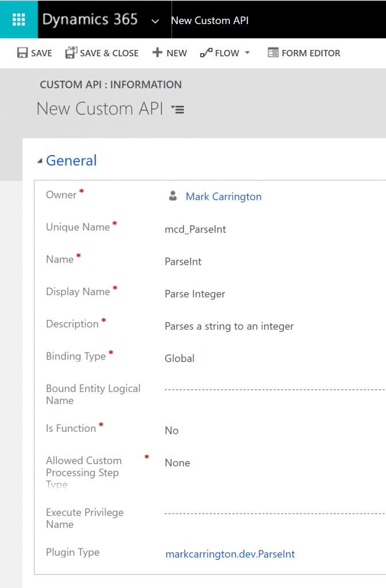Click the Save & Close icon

coord(71,53)
